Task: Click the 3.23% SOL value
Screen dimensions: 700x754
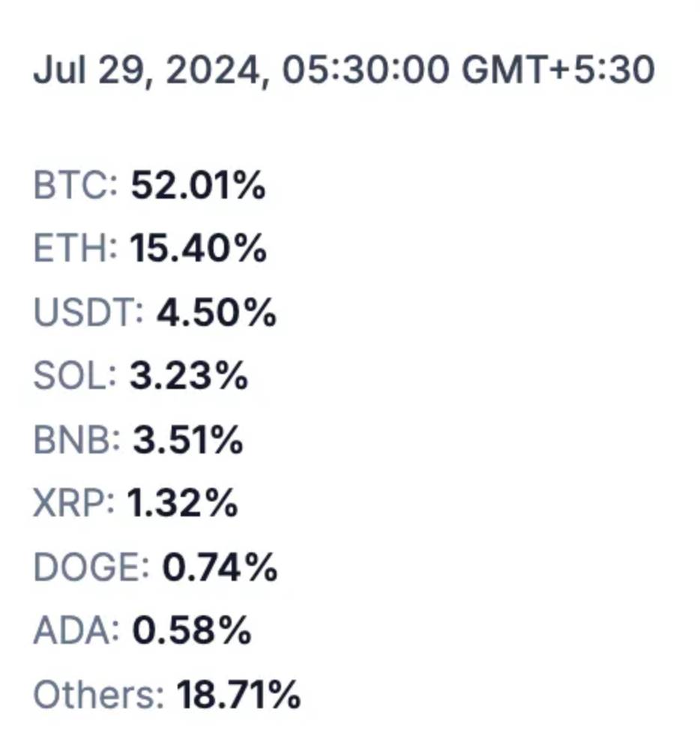Action: pos(189,376)
